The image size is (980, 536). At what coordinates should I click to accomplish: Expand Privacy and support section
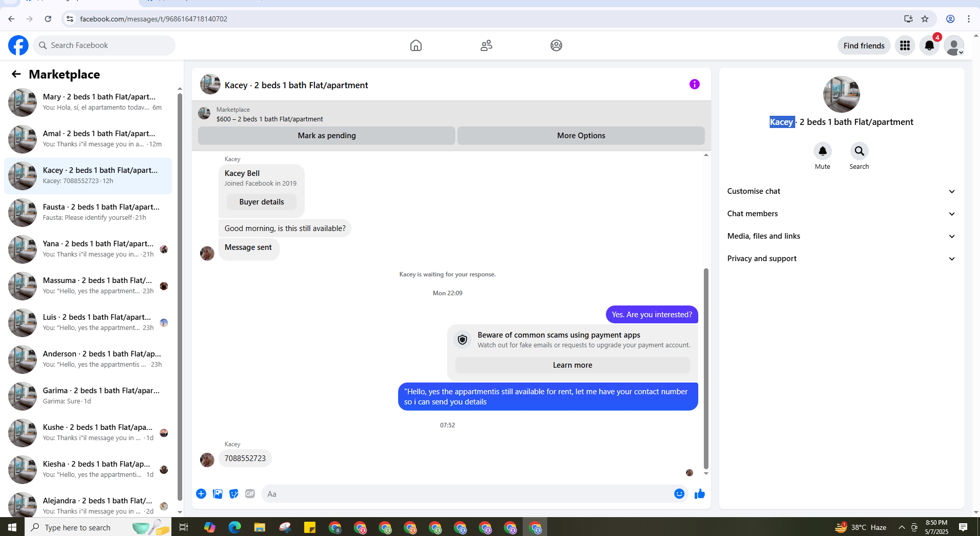pyautogui.click(x=841, y=259)
